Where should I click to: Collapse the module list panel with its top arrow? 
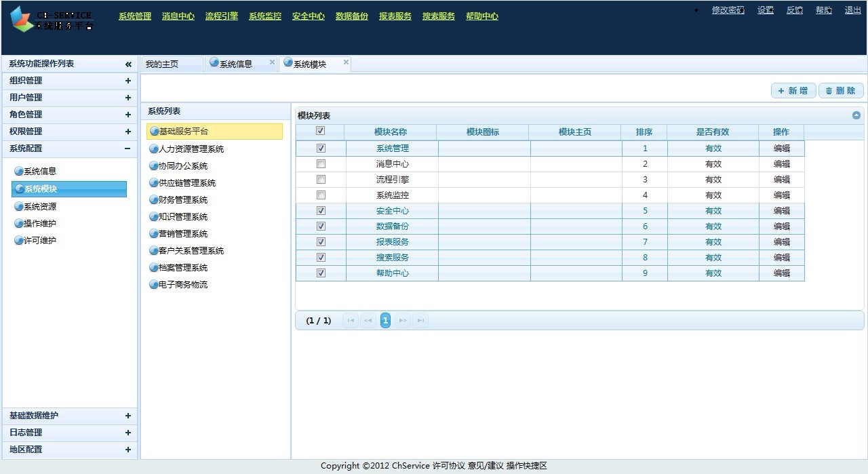click(x=856, y=115)
